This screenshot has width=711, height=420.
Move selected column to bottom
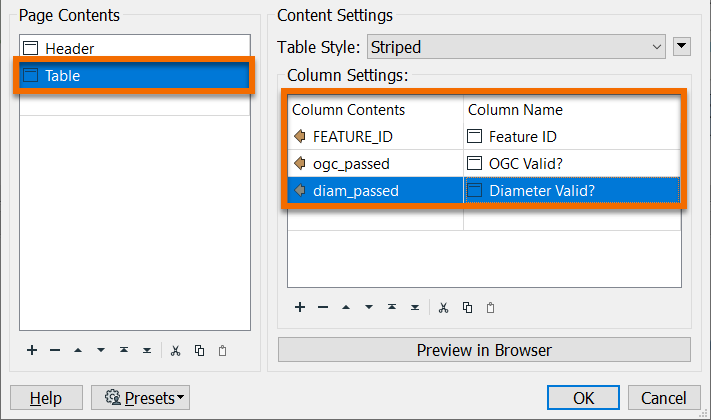[415, 308]
